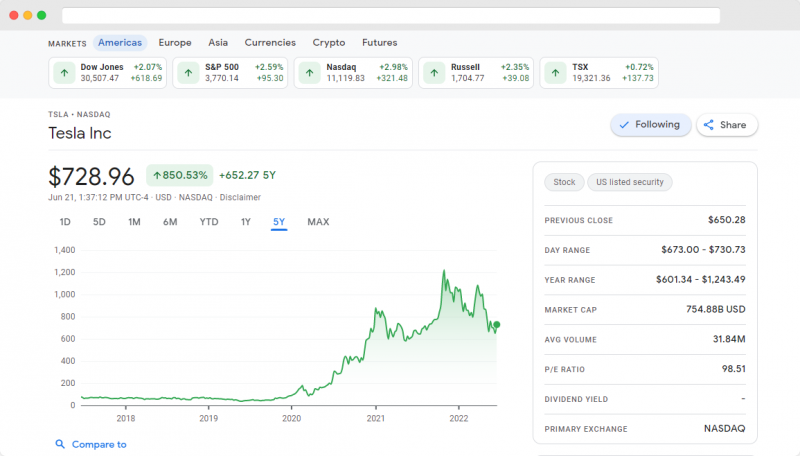Select the Americas markets tab
The height and width of the screenshot is (456, 800).
tap(120, 43)
